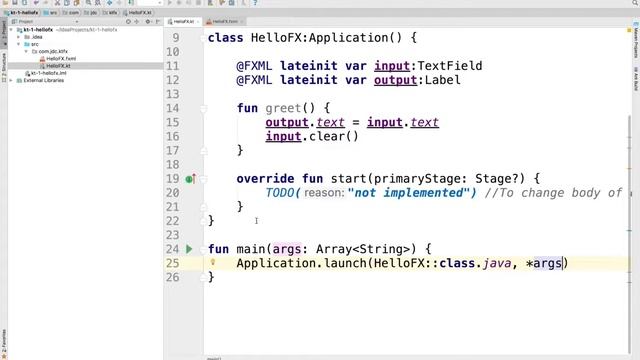This screenshot has height=360, width=640.
Task: Select ktfx breadcrumb in navigation bar
Action: pos(110,13)
